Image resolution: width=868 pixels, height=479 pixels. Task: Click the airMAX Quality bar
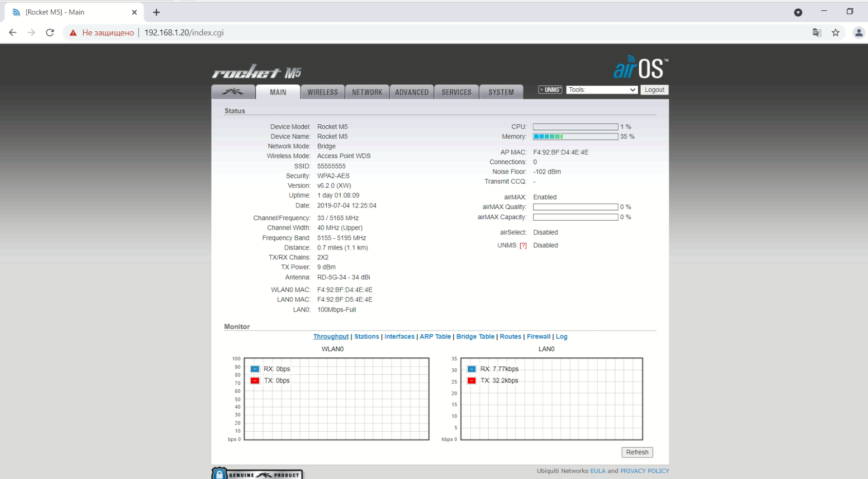[576, 207]
